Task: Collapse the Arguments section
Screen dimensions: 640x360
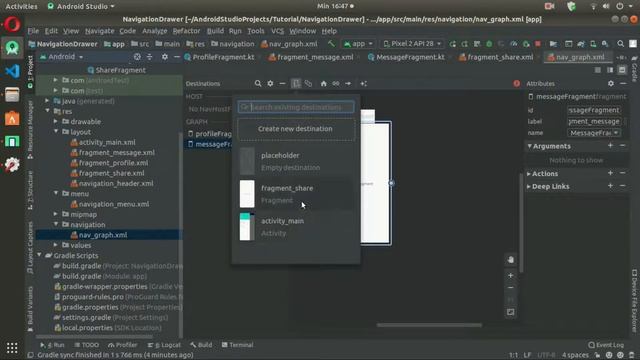Action: [x=529, y=146]
